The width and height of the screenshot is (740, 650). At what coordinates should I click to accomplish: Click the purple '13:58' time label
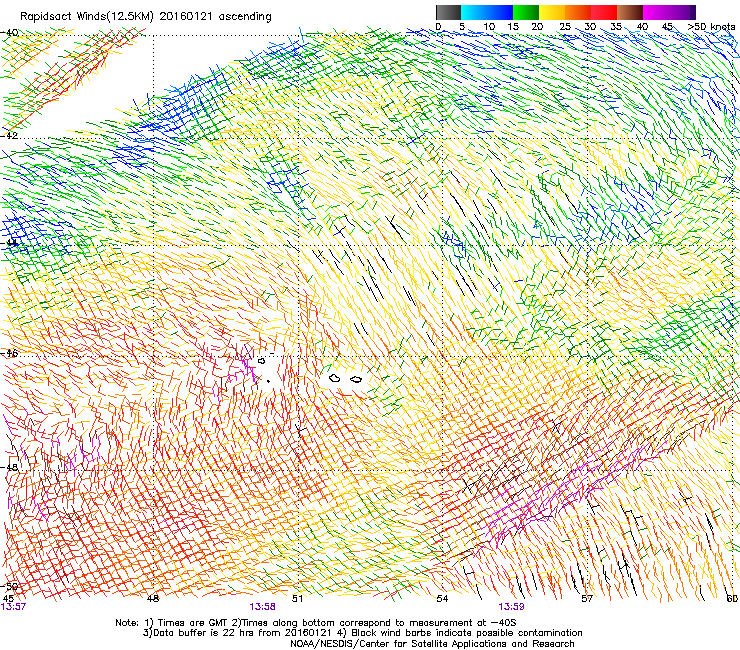click(x=262, y=607)
